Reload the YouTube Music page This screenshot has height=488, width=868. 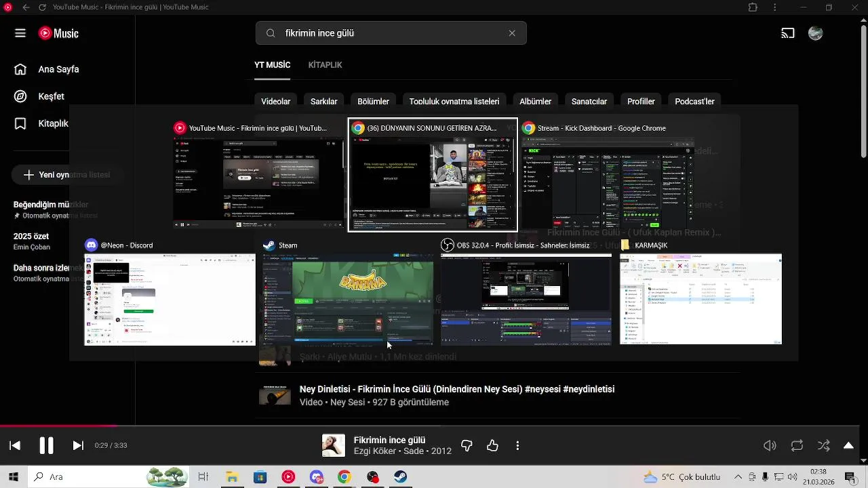[x=42, y=7]
